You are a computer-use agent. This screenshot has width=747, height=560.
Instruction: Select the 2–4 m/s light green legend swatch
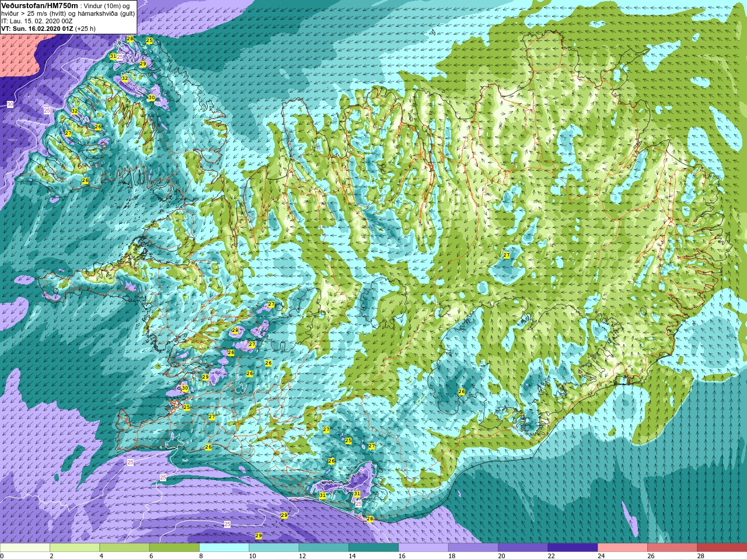pyautogui.click(x=75, y=548)
